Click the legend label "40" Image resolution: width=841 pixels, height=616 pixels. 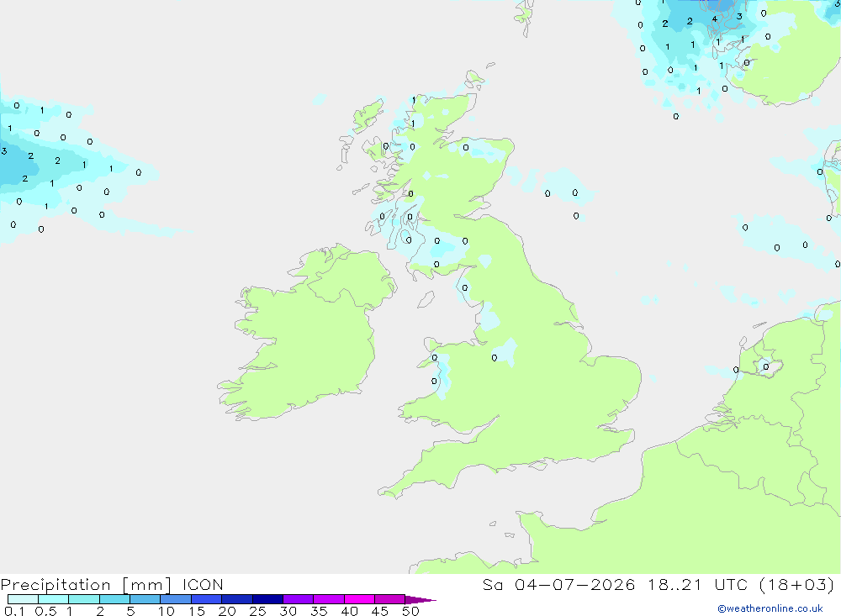(350, 611)
